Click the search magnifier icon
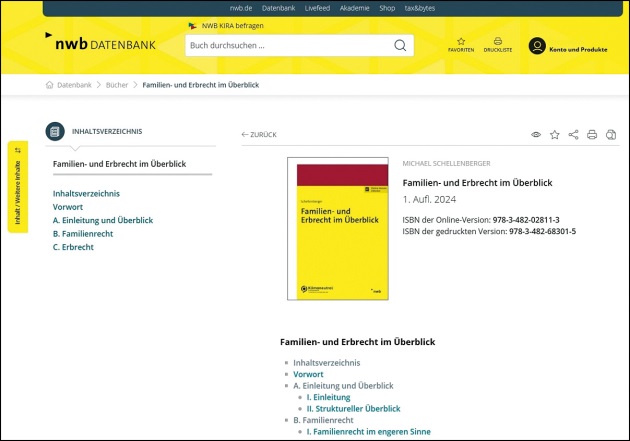 (x=400, y=46)
